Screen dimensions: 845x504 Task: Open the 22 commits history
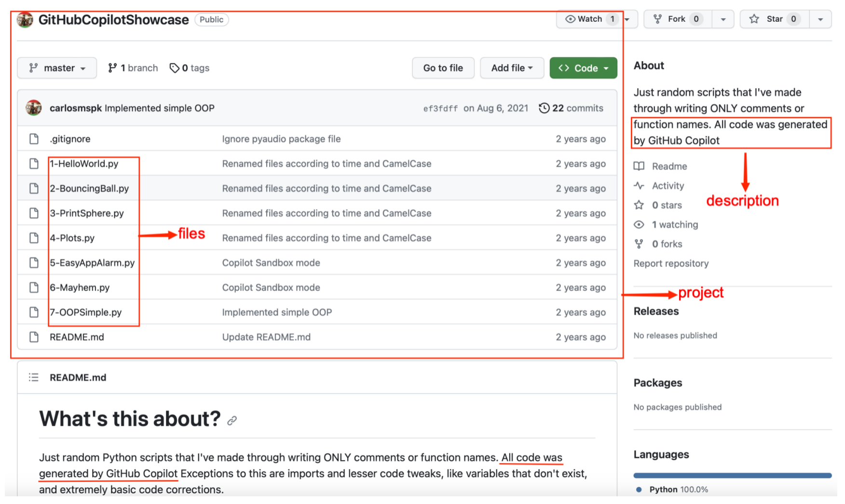click(571, 108)
